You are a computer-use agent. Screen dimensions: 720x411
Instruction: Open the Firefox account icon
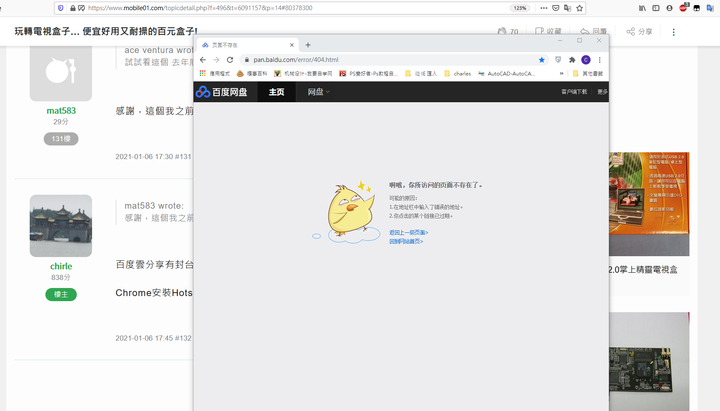click(x=669, y=8)
